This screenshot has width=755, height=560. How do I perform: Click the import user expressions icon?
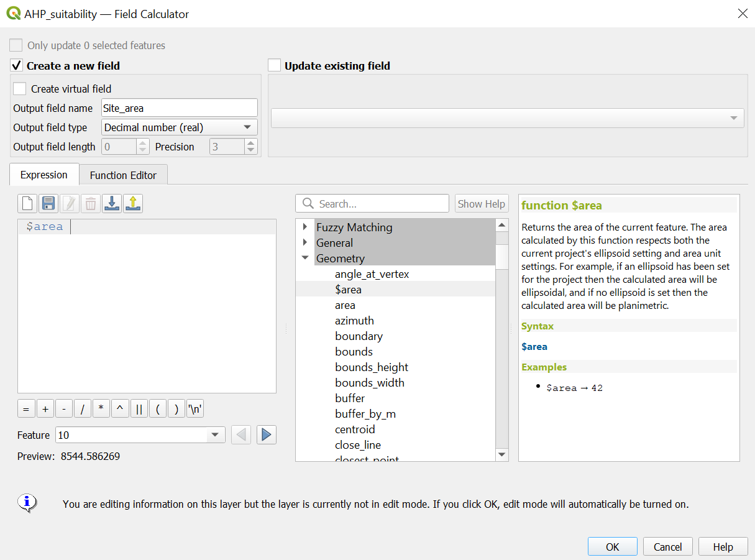pos(112,204)
